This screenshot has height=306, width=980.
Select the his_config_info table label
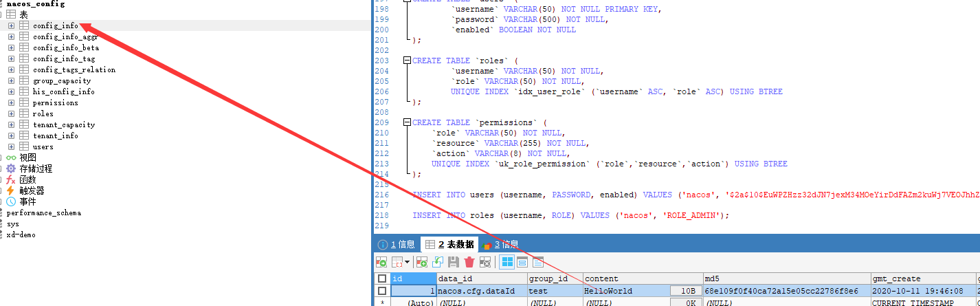pyautogui.click(x=64, y=91)
